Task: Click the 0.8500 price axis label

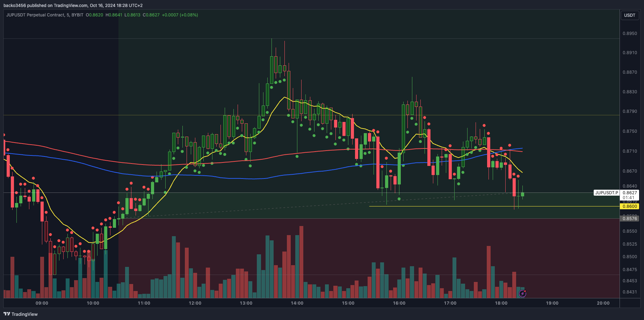Action: (630, 257)
